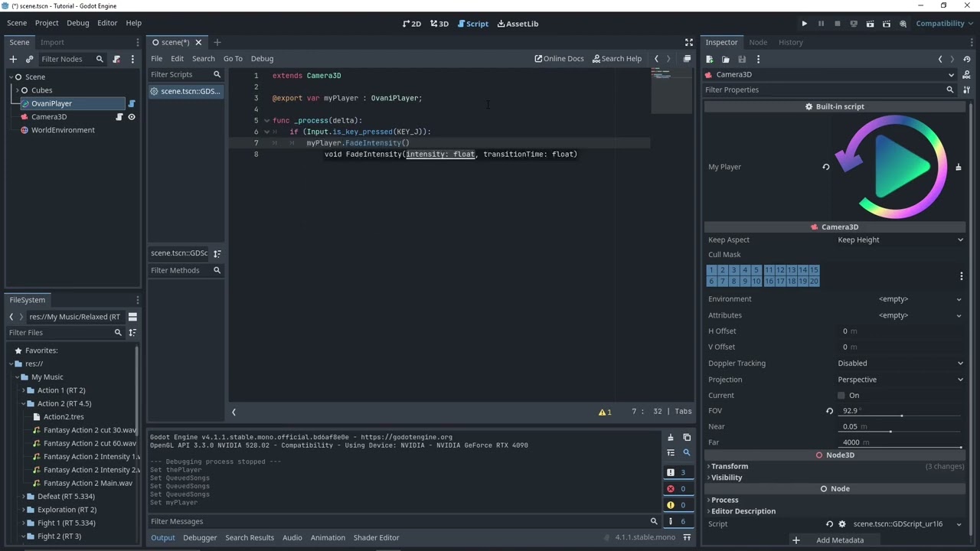Image resolution: width=980 pixels, height=551 pixels.
Task: Open the Doppler Tracking dropdown
Action: pyautogui.click(x=900, y=364)
